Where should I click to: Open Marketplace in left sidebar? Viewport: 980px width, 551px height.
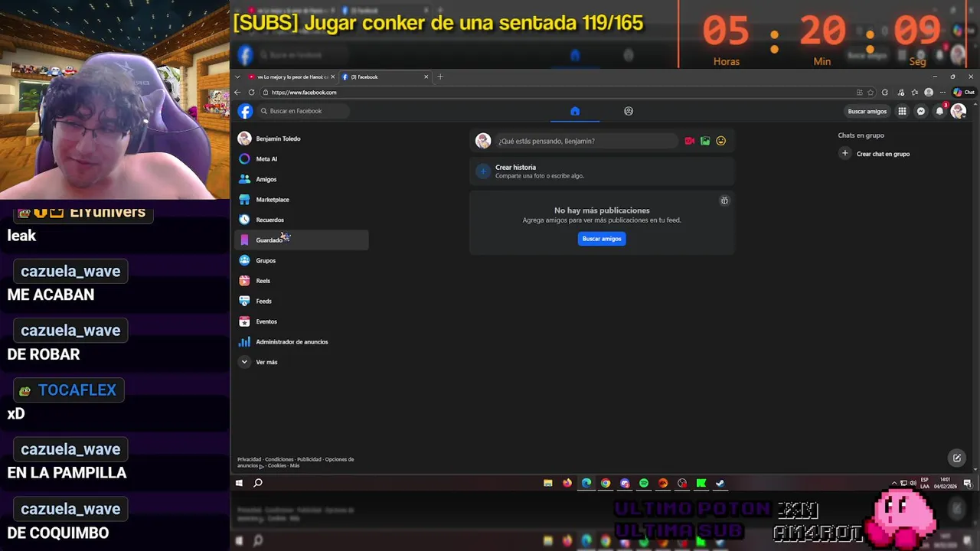click(302, 200)
